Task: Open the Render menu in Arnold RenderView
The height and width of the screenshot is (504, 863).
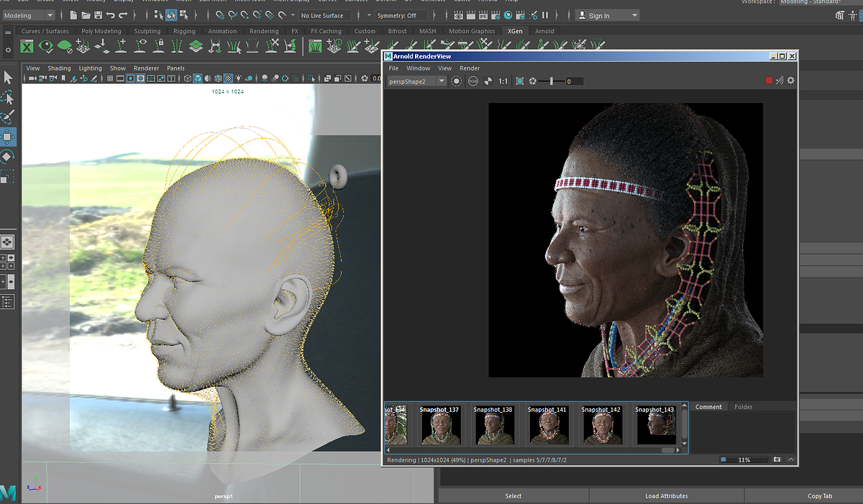Action: 470,68
